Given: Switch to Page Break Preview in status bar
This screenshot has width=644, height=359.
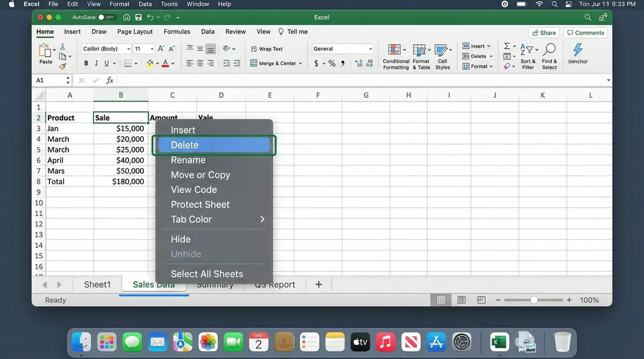Looking at the screenshot, I should [x=481, y=300].
